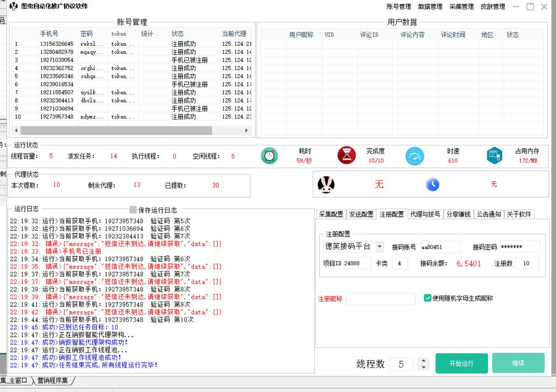This screenshot has width=556, height=392.
Task: Click the memory usage icon
Action: pyautogui.click(x=494, y=156)
